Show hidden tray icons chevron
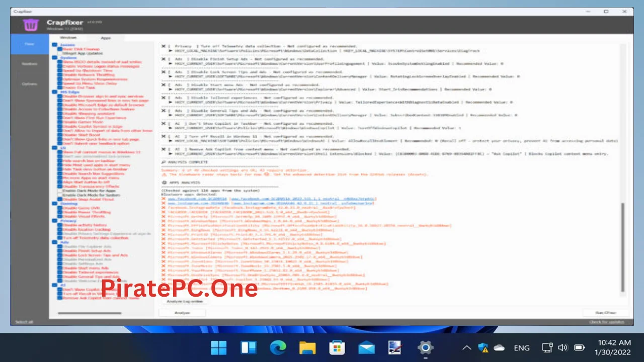Screen dimensions: 644x362 tap(467, 347)
